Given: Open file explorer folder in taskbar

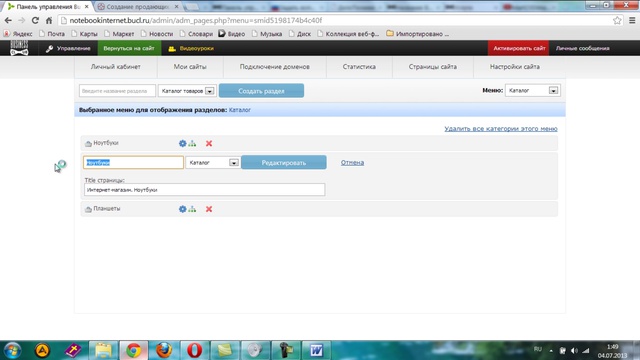Looking at the screenshot, I should pyautogui.click(x=103, y=351).
